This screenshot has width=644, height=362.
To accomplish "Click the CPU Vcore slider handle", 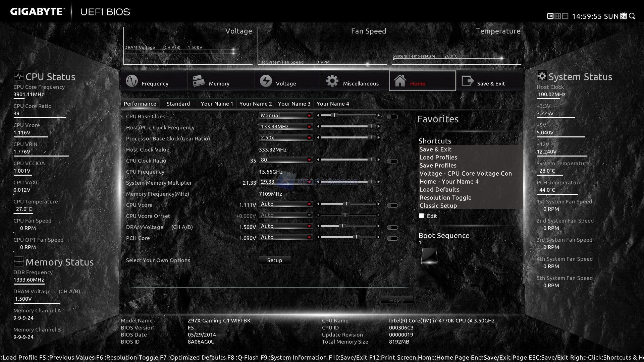I will 346,204.
